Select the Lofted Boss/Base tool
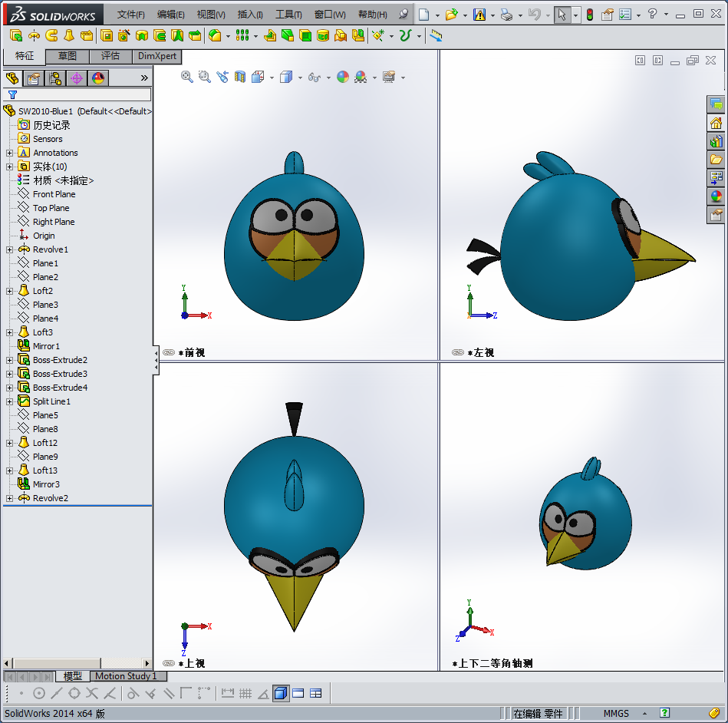The height and width of the screenshot is (723, 728). coord(69,35)
